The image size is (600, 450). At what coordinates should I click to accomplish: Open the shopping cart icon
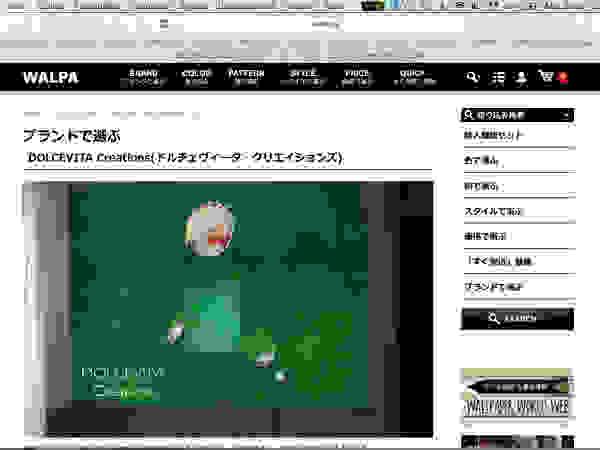[x=546, y=77]
